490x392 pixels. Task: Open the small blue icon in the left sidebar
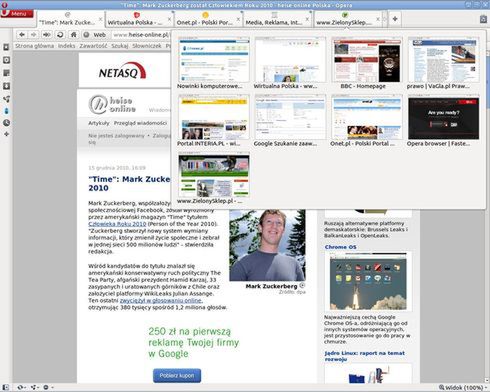click(6, 111)
